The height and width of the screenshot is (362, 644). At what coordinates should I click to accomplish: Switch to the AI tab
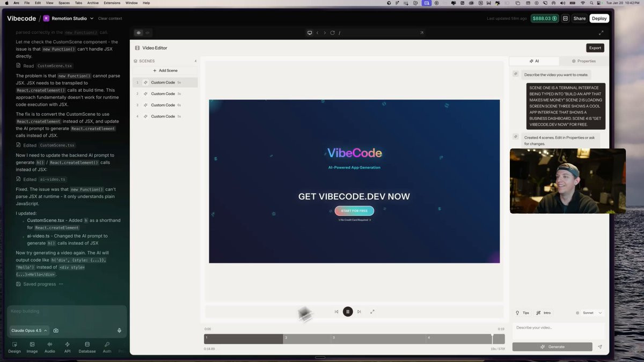click(534, 61)
